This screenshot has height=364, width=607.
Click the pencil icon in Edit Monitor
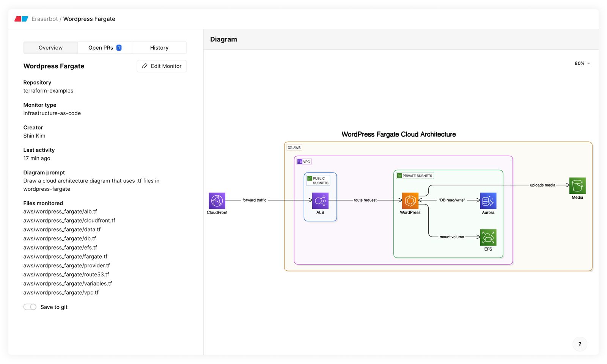(x=145, y=66)
